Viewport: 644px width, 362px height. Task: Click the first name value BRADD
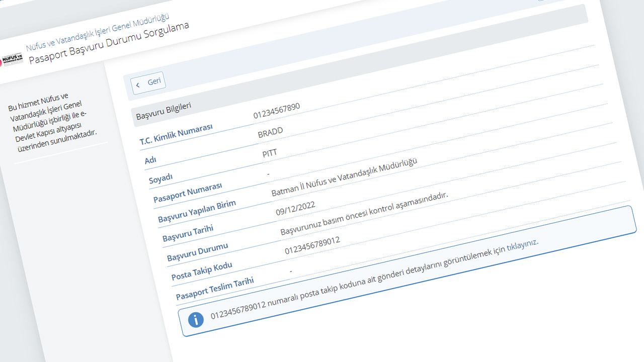coord(270,132)
